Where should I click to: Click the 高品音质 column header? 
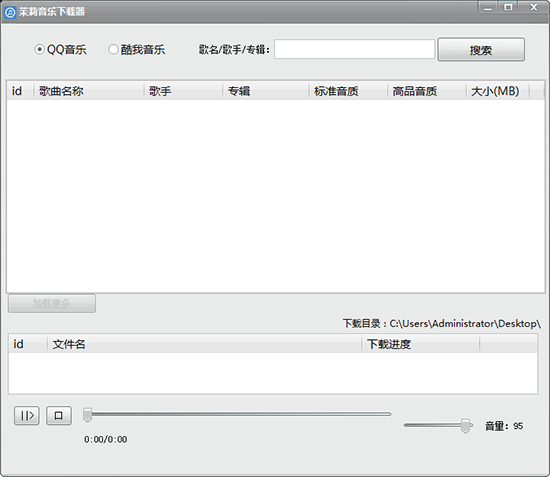click(x=427, y=91)
